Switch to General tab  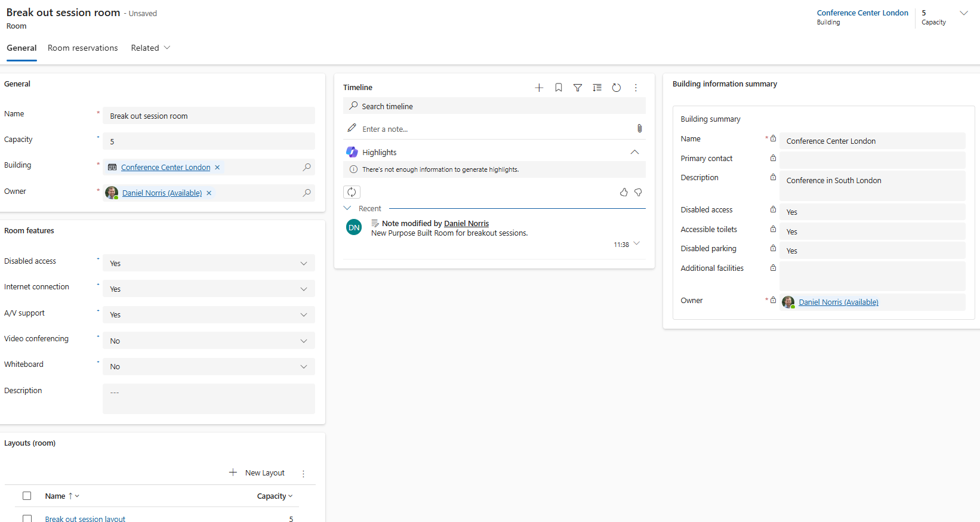tap(21, 48)
